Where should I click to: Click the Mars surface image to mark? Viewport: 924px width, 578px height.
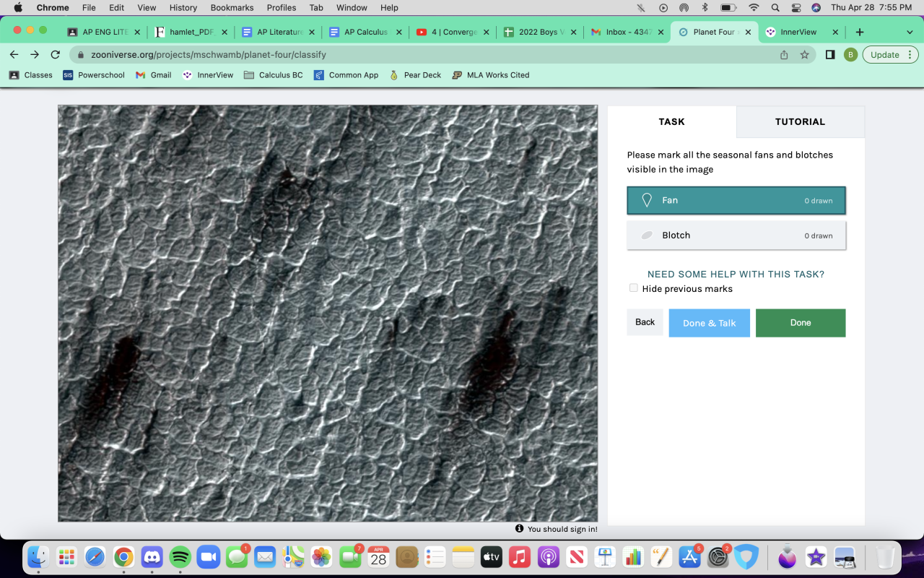[x=328, y=313]
